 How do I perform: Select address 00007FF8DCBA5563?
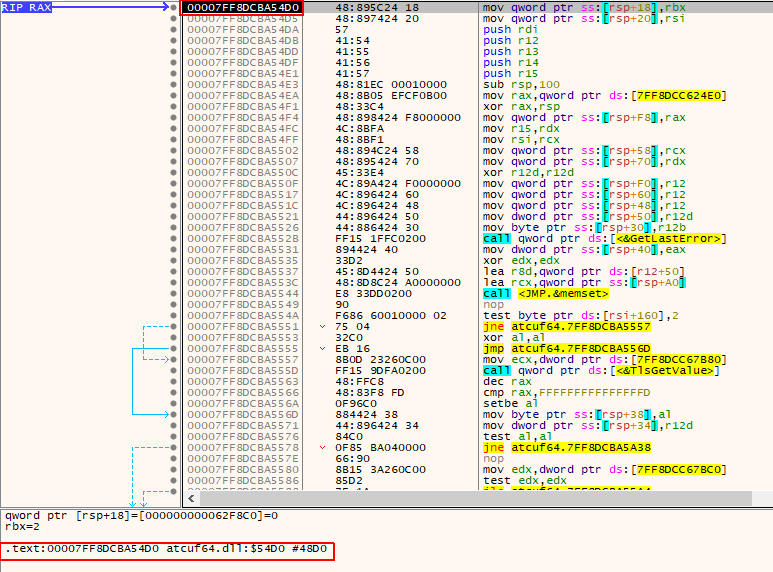(x=243, y=381)
